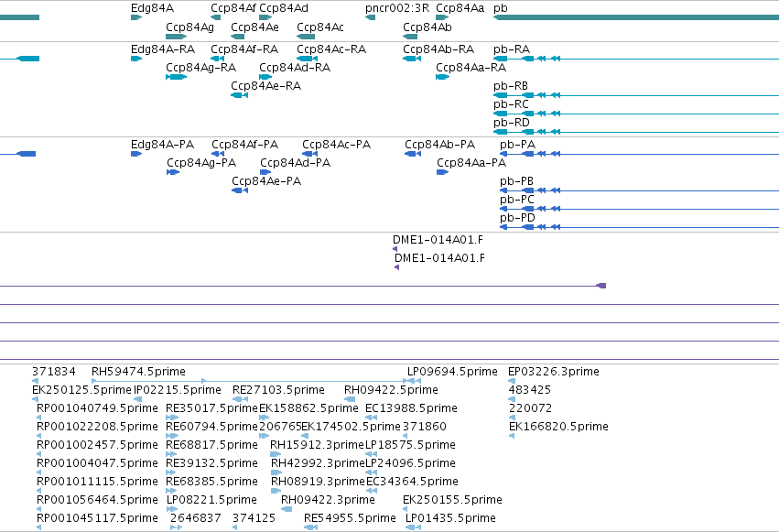Select the EC34364.5prime EST label
Image resolution: width=779 pixels, height=532 pixels.
pos(412,482)
